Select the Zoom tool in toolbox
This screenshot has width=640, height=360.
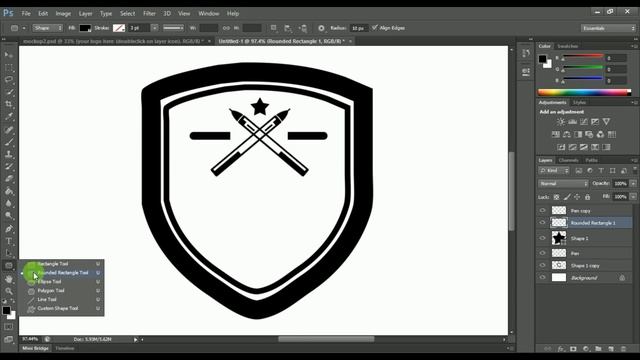tap(9, 291)
